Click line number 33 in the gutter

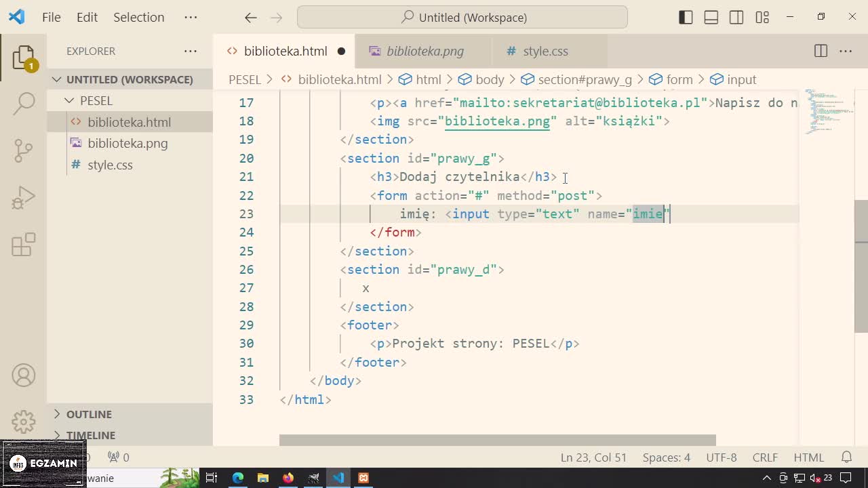[x=246, y=399]
